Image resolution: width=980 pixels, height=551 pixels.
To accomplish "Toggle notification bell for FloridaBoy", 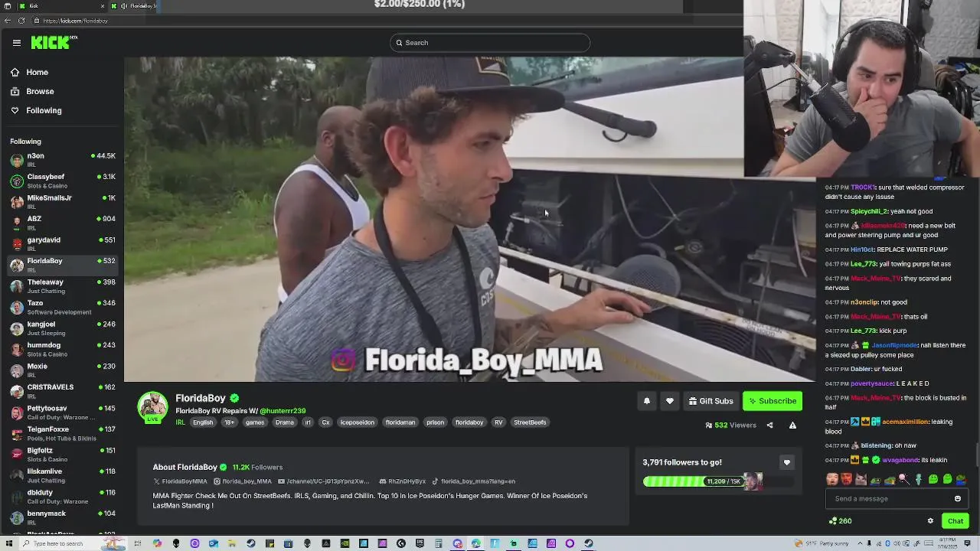I will pos(647,401).
